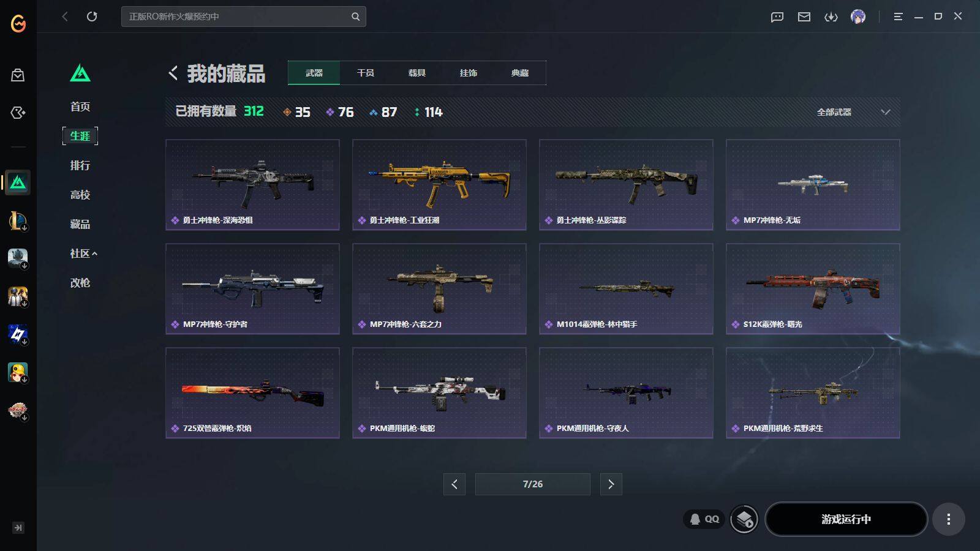Switch to the 载具 tab
The height and width of the screenshot is (551, 980).
pos(417,73)
